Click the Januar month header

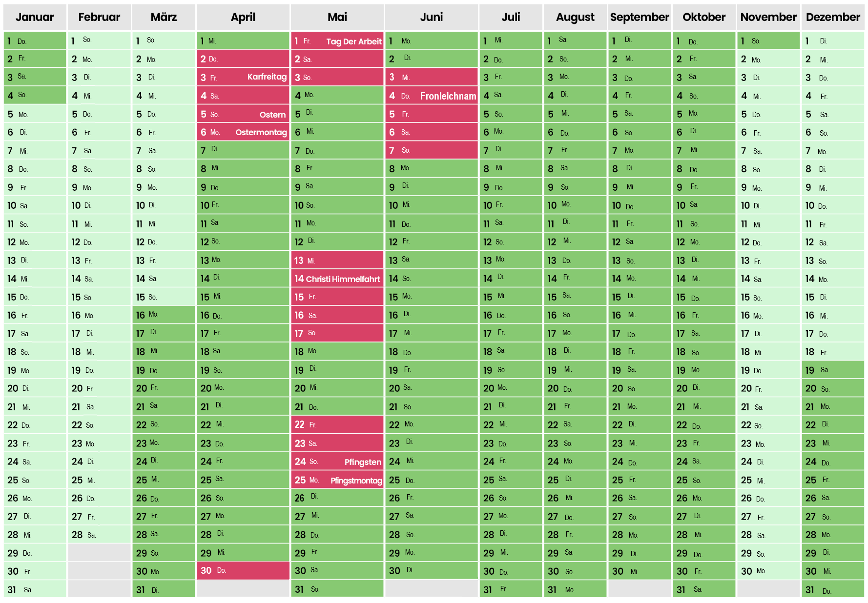[x=35, y=18]
